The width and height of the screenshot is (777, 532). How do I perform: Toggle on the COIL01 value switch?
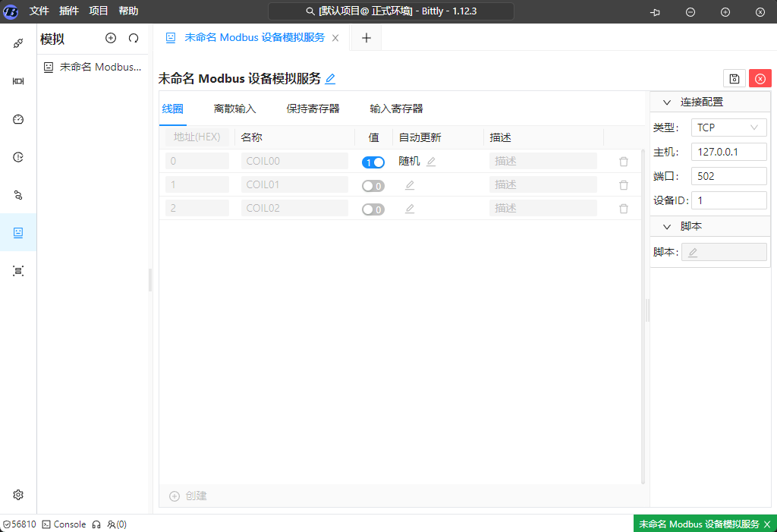click(373, 185)
